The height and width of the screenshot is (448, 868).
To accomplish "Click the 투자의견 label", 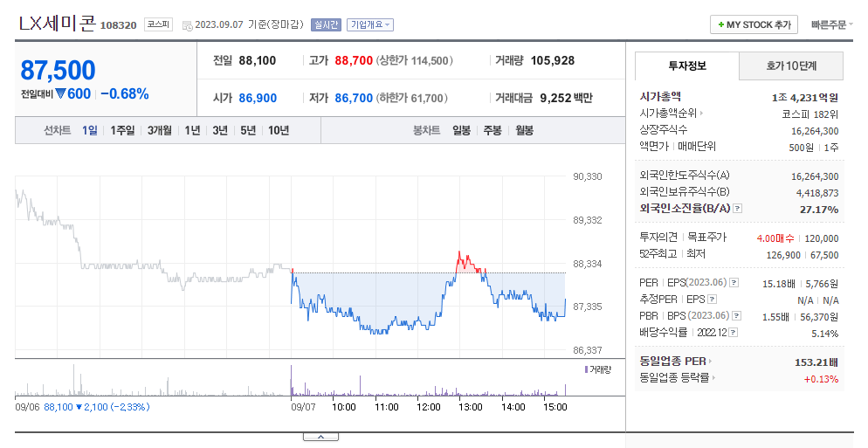I will pyautogui.click(x=658, y=237).
